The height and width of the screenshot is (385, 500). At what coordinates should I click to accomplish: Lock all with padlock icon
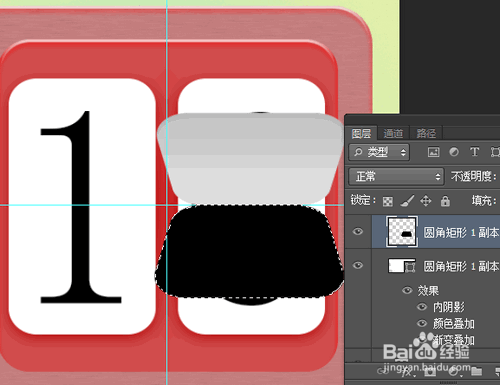(x=445, y=201)
